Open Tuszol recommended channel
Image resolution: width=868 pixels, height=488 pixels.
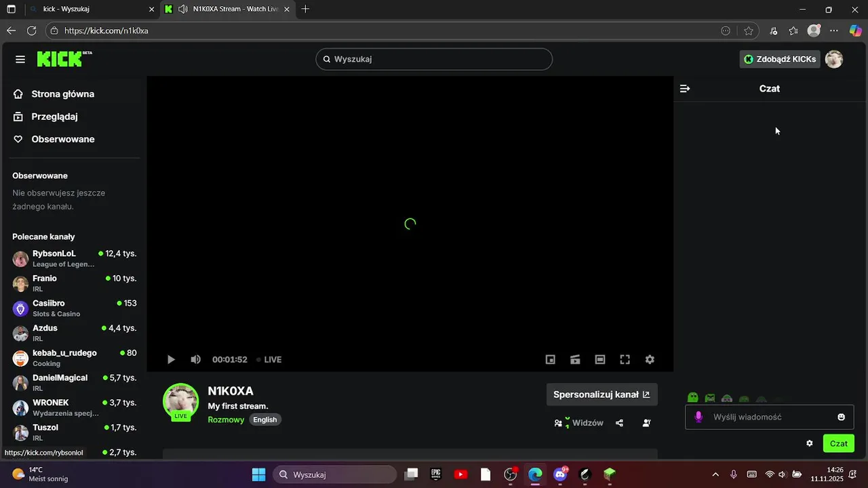[75, 432]
